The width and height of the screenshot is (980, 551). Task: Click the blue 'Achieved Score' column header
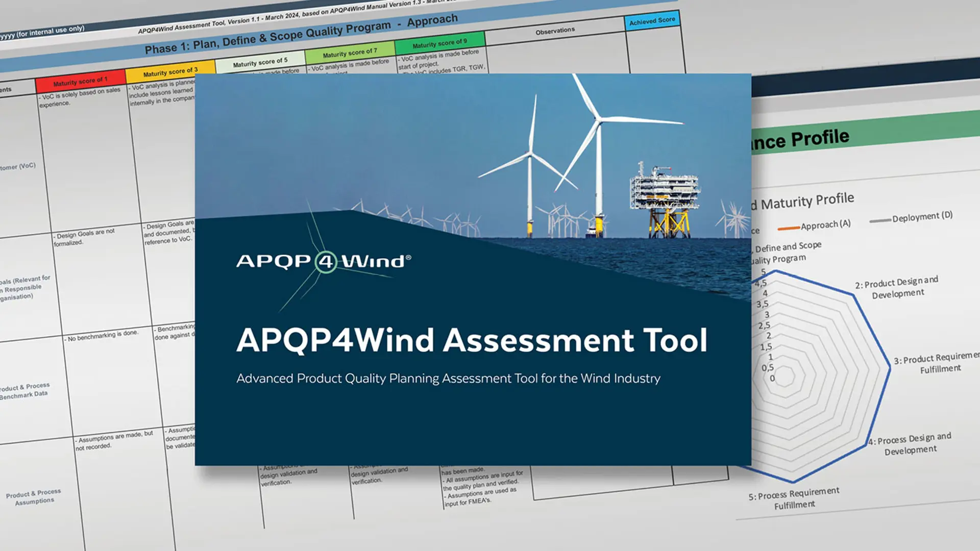[652, 21]
